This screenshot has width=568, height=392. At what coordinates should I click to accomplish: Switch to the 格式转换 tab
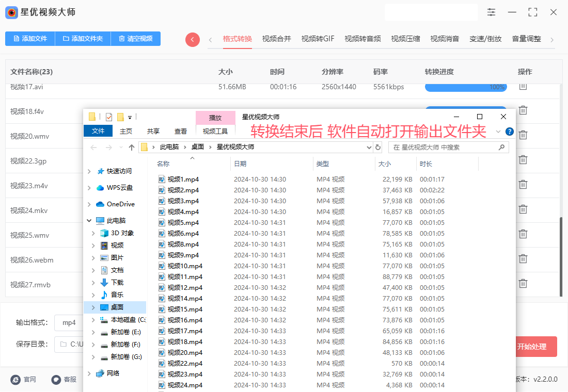tap(238, 39)
